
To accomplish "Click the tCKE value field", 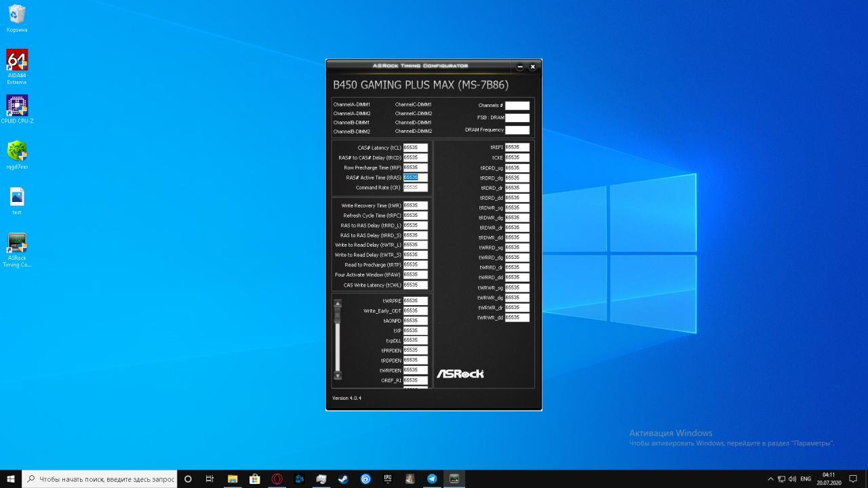I will (517, 157).
